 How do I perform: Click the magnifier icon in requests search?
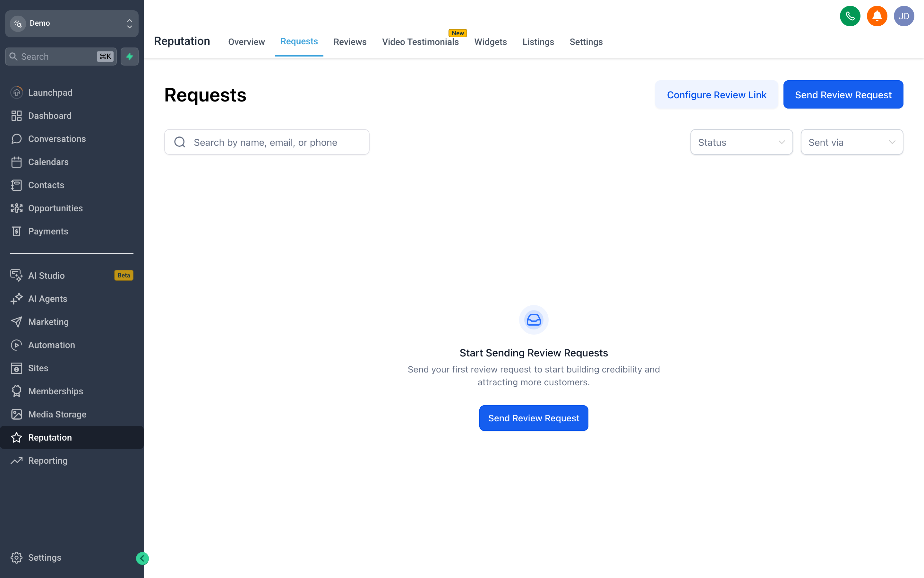pyautogui.click(x=179, y=142)
